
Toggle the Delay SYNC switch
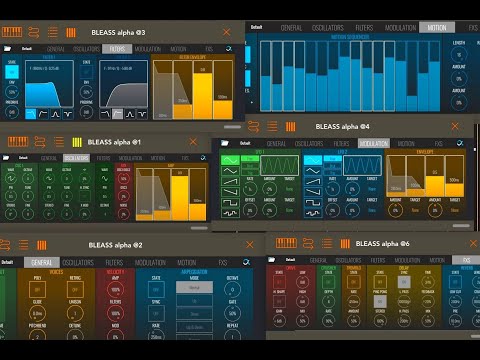pyautogui.click(x=404, y=282)
